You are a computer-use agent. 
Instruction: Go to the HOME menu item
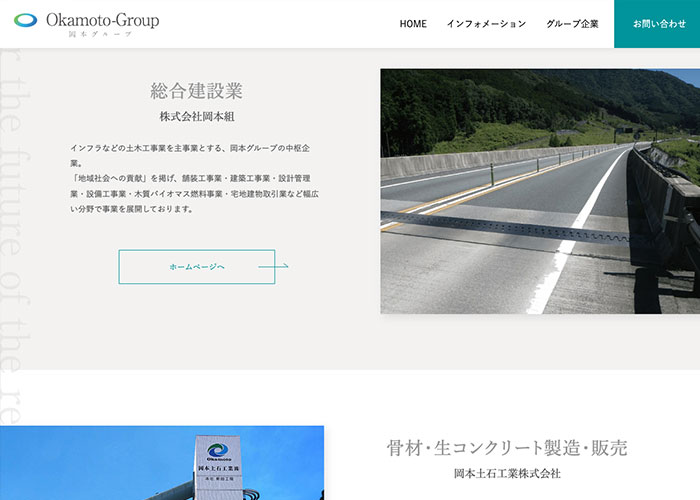coord(413,24)
